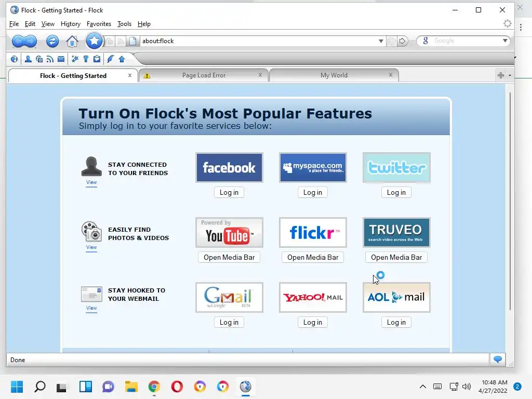Click the address bar showing about:flock

[258, 41]
